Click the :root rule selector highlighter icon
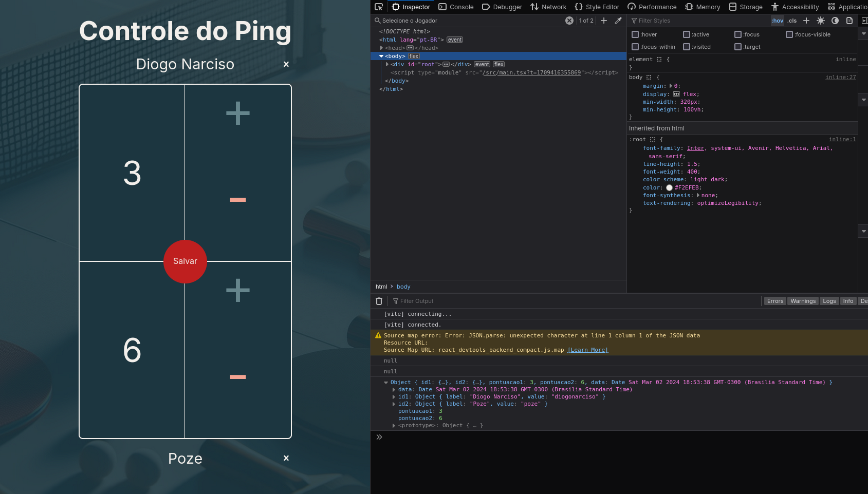 [x=652, y=140]
